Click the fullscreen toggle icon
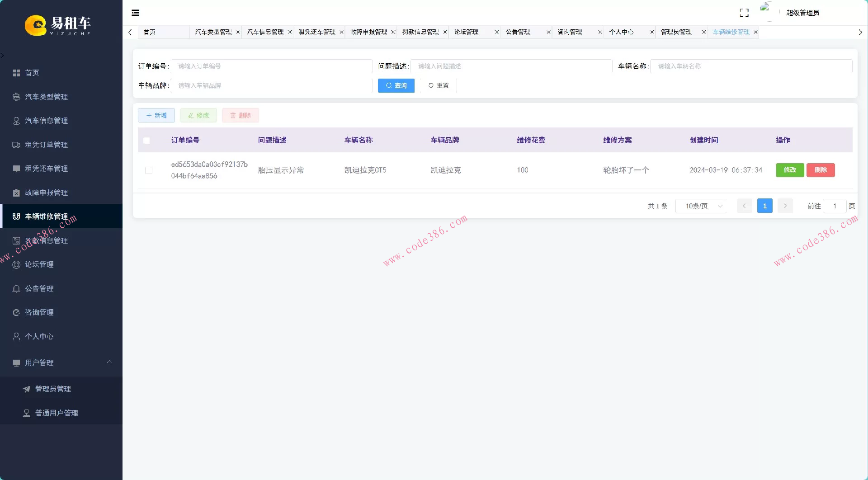 (x=744, y=13)
